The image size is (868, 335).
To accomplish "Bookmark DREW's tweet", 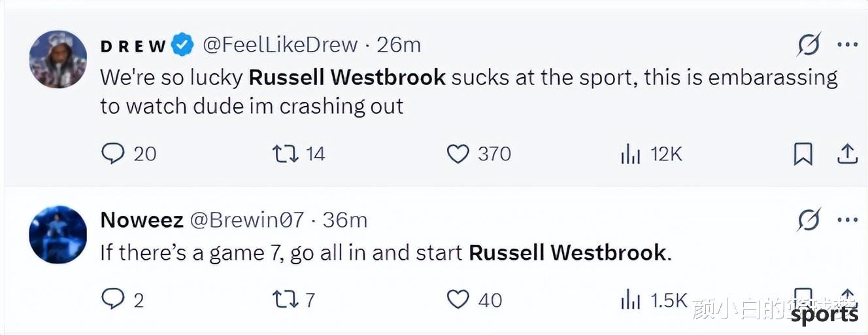I will click(x=803, y=154).
